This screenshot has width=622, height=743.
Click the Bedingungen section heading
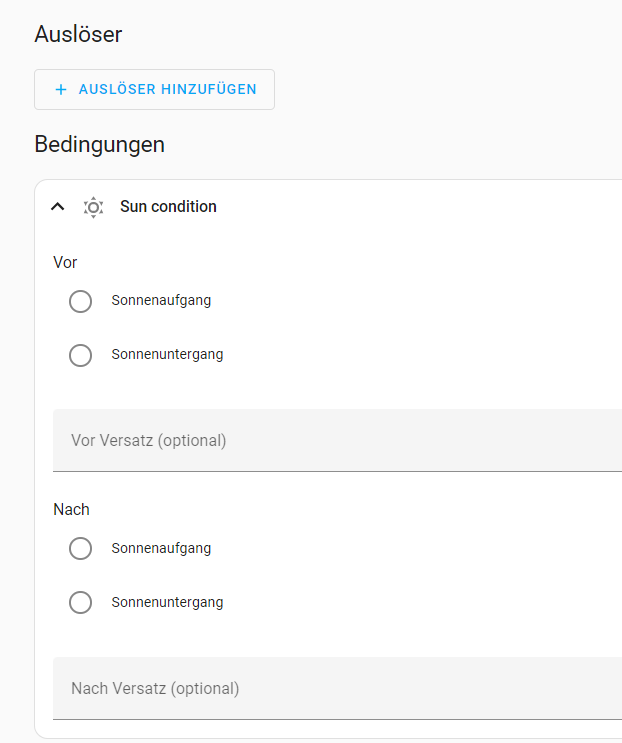(x=99, y=144)
